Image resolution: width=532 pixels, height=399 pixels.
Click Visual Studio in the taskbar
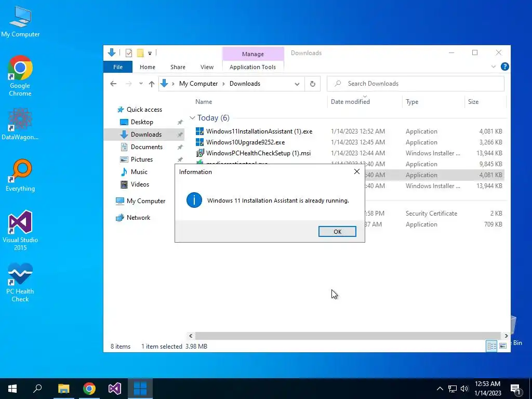tap(115, 389)
